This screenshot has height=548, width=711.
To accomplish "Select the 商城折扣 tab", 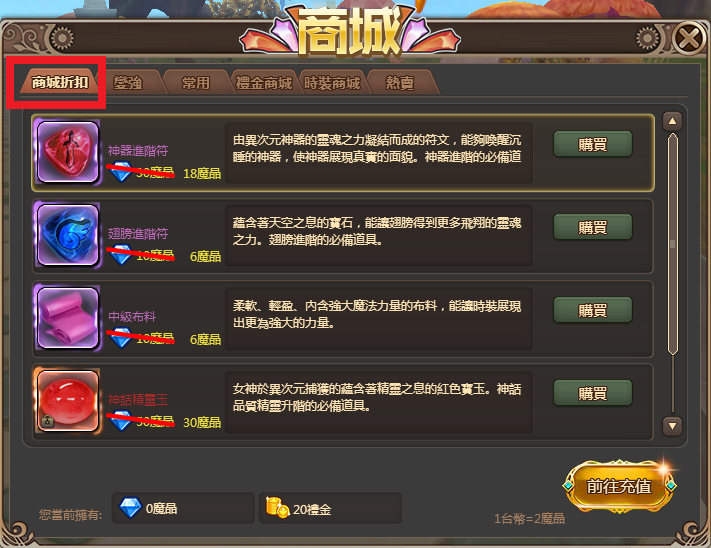I will (59, 82).
